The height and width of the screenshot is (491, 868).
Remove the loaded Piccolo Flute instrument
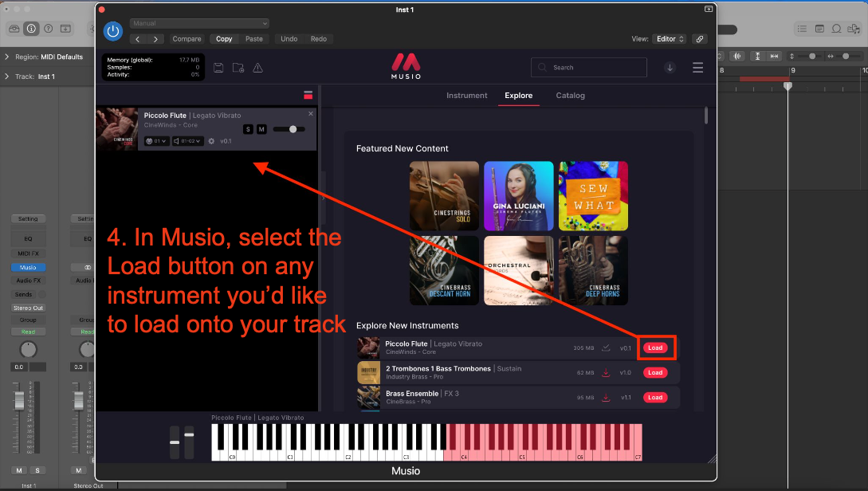pos(311,113)
